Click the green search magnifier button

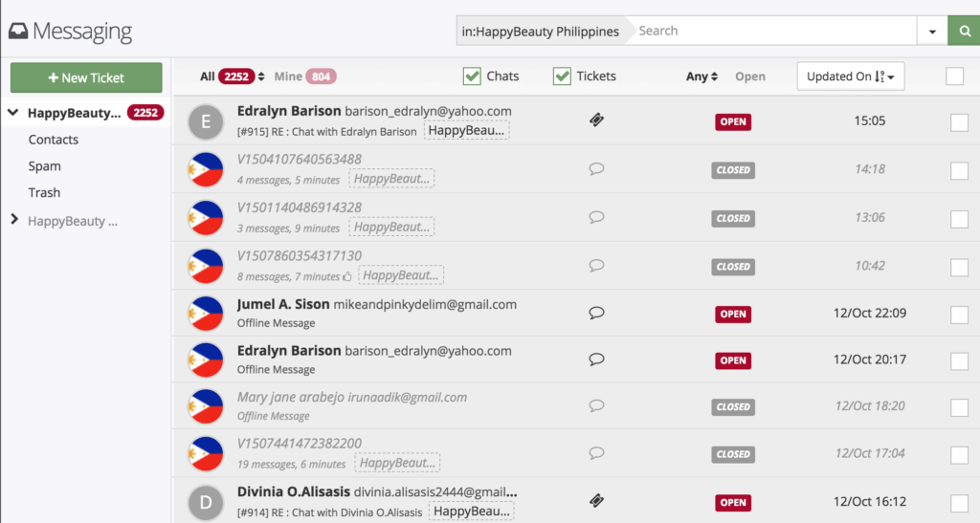point(964,31)
